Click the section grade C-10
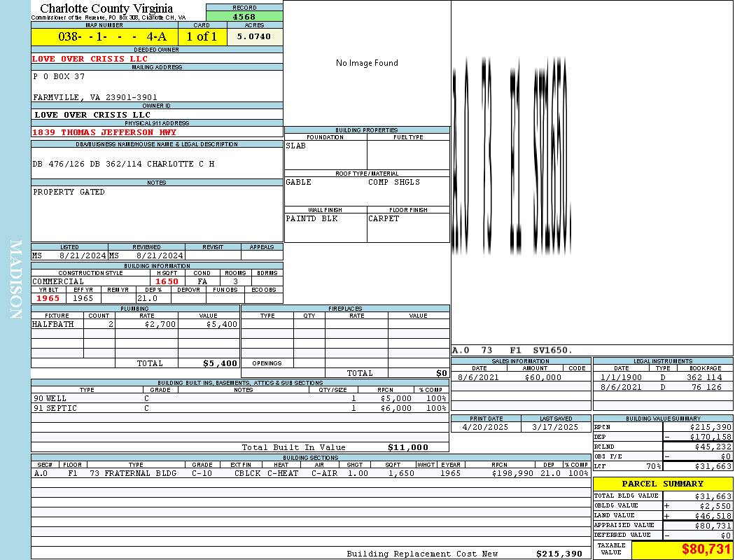The width and height of the screenshot is (735, 560). tap(202, 474)
